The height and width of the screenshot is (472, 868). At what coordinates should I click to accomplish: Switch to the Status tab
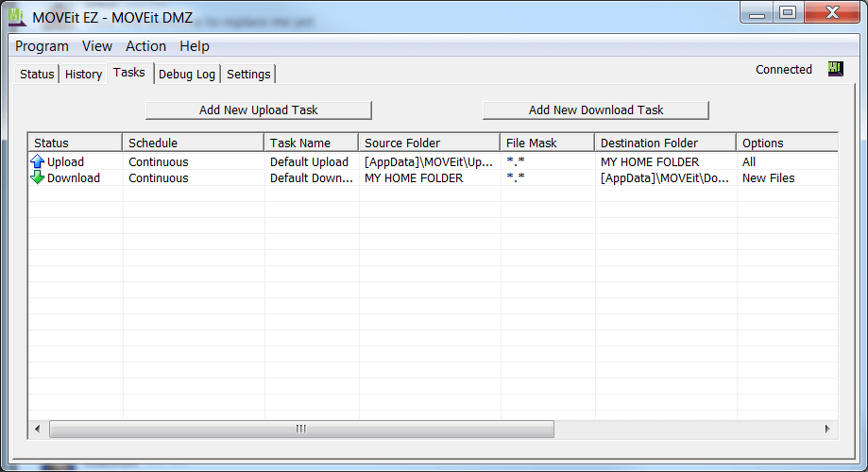(37, 74)
